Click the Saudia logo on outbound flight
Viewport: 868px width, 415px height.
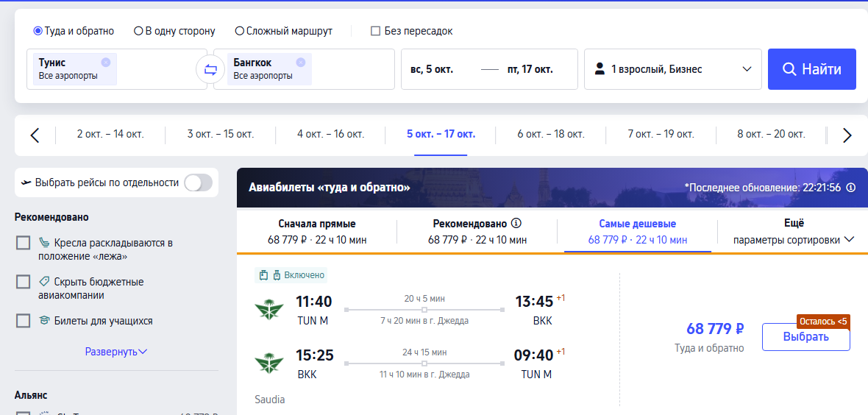point(269,309)
